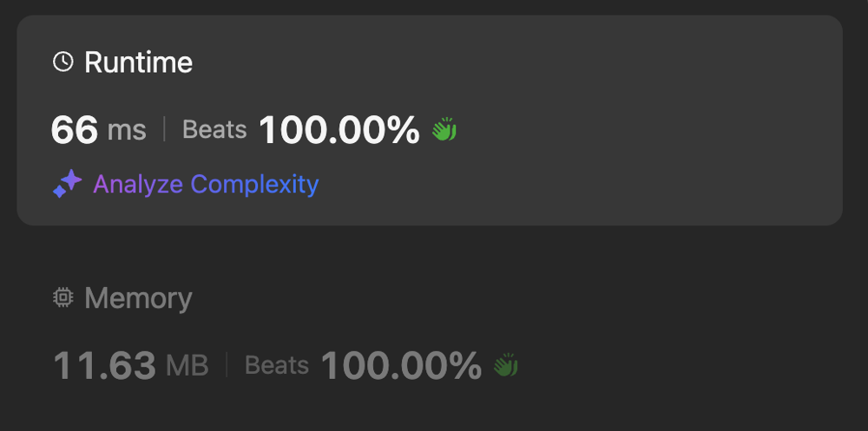Viewport: 868px width, 431px height.
Task: Click the divider after 66 ms
Action: click(x=164, y=129)
